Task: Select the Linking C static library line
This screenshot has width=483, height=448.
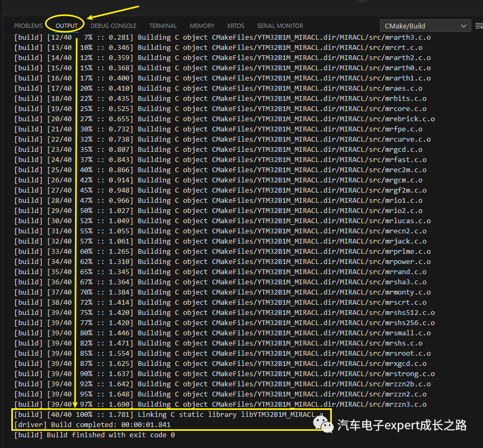Action: click(x=169, y=415)
